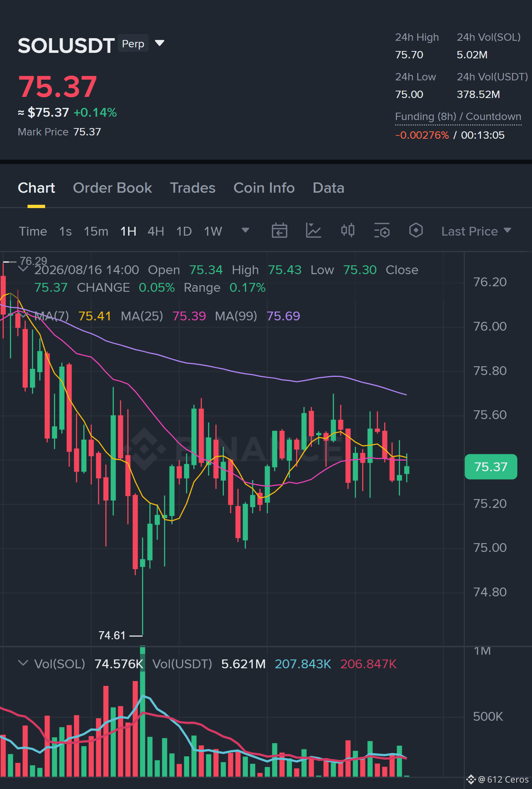The image size is (532, 789).
Task: Select the 15m timeframe
Action: 96,231
